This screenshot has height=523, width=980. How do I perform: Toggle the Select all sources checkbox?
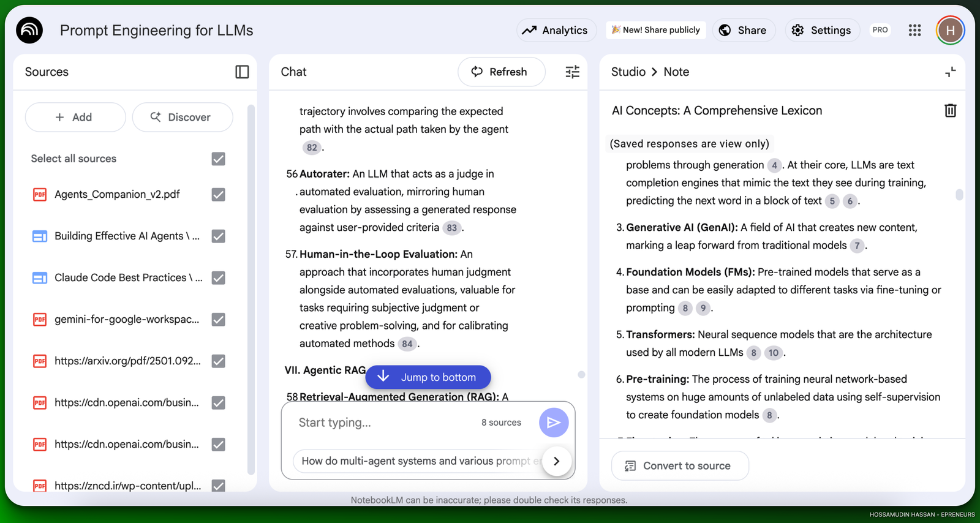[x=218, y=159]
